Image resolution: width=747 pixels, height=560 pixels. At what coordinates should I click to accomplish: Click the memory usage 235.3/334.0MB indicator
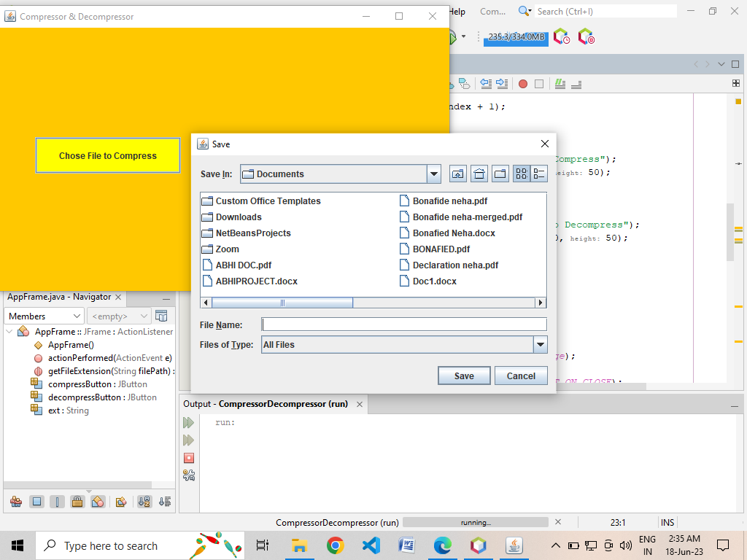tap(516, 37)
